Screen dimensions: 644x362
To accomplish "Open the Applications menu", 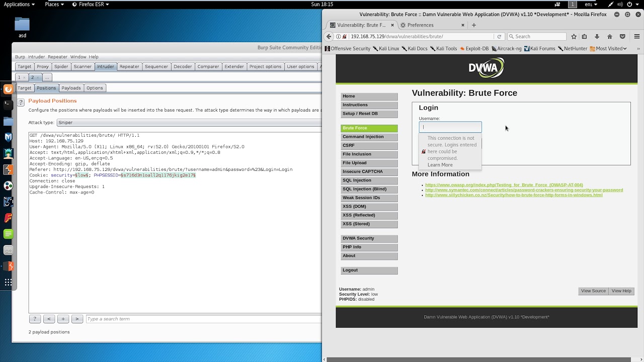I will pos(19,4).
